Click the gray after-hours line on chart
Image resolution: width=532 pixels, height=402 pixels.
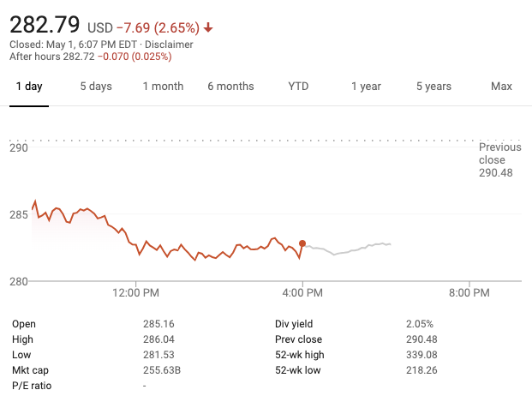pyautogui.click(x=351, y=249)
